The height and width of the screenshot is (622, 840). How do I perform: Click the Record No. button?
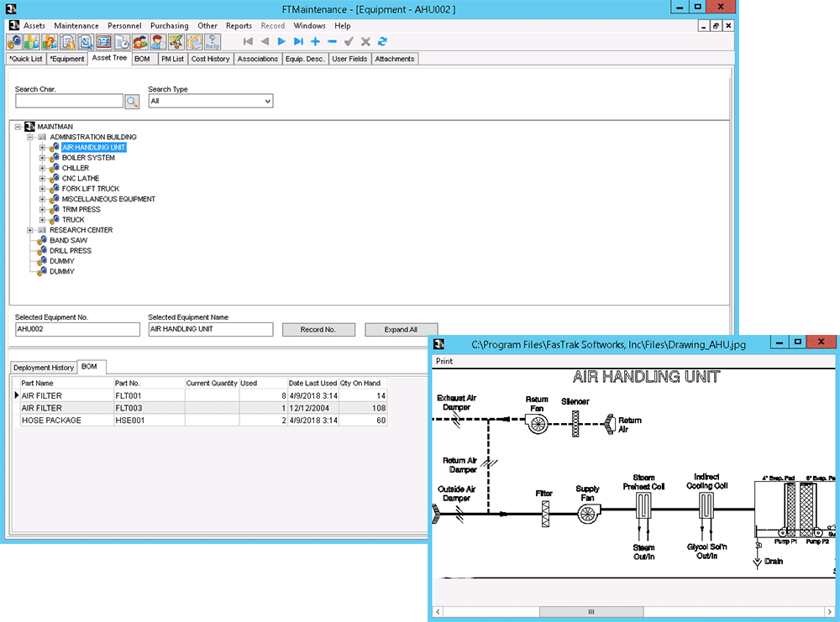[x=318, y=330]
